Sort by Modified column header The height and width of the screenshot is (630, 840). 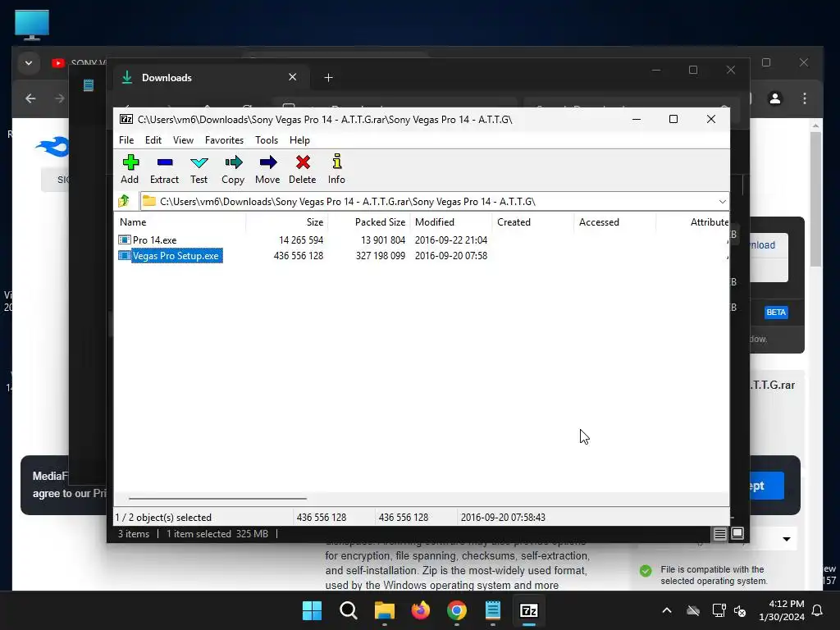451,221
